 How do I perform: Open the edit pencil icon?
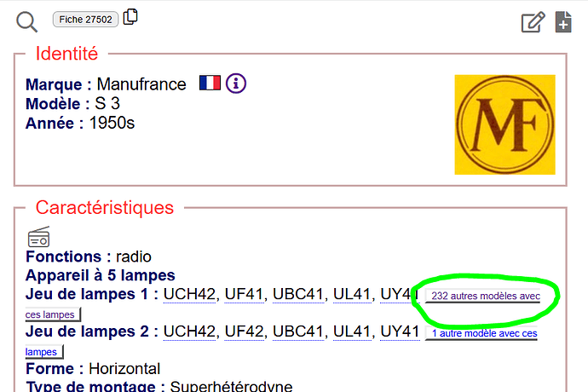click(533, 22)
